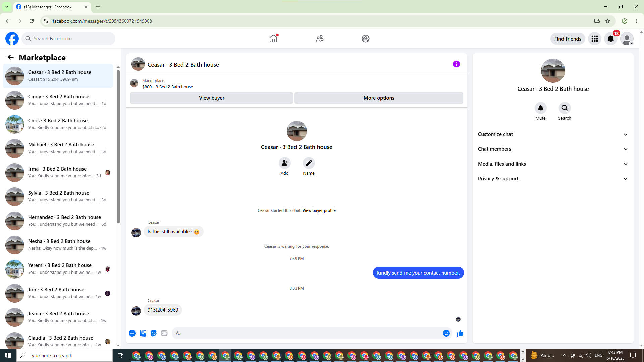
Task: Go back from Marketplace chats list
Action: [11, 57]
